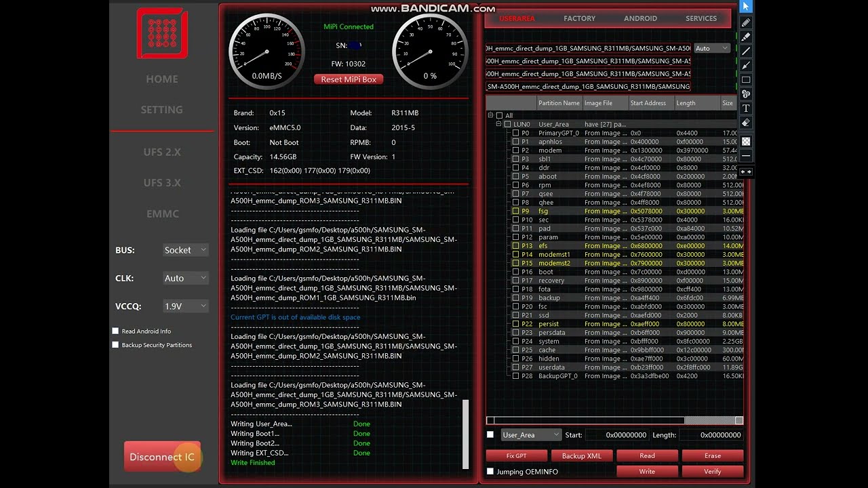868x488 pixels.
Task: Click the Write button
Action: pos(647,471)
